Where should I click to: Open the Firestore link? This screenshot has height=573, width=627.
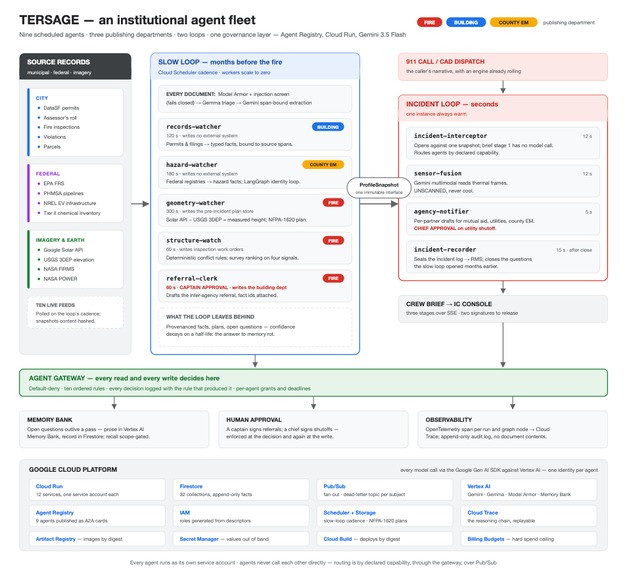[x=191, y=486]
